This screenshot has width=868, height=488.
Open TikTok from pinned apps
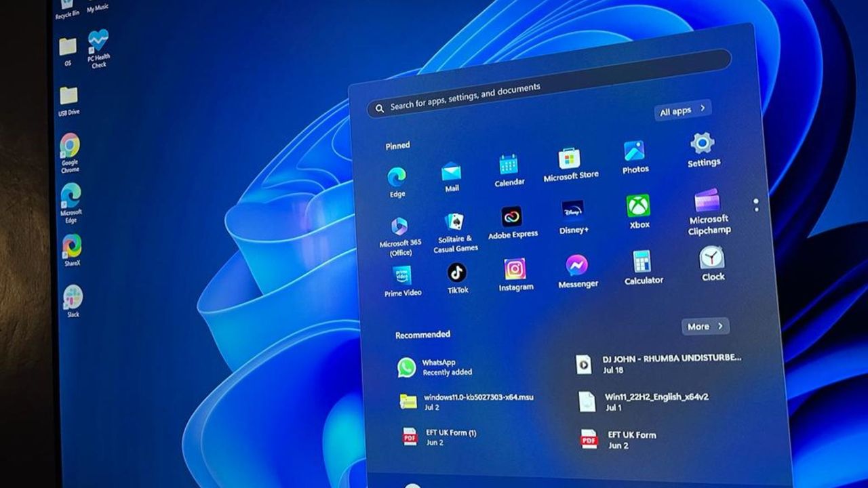point(457,278)
